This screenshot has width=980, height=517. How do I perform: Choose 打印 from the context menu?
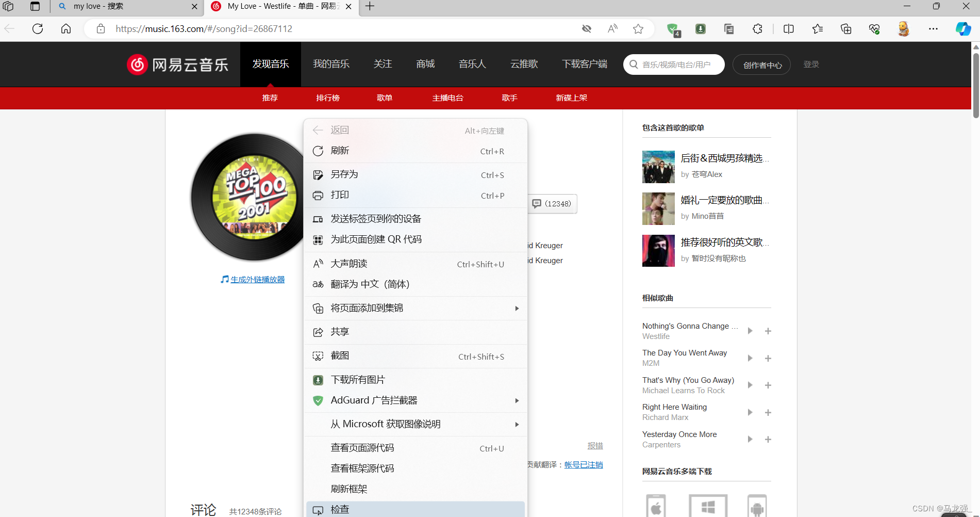click(416, 195)
